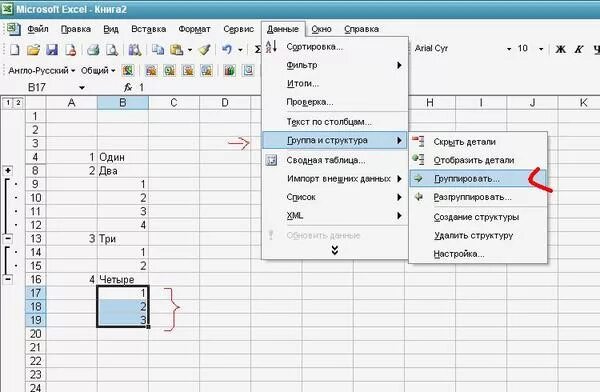This screenshot has height=392, width=600.
Task: Show outline level 1
Action: (8, 103)
